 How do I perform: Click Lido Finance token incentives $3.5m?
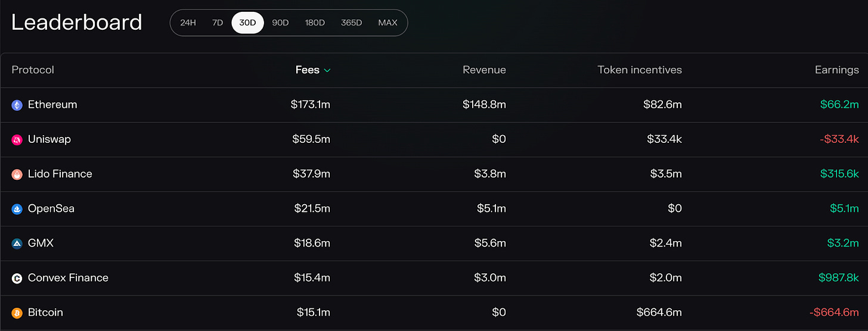click(x=666, y=174)
